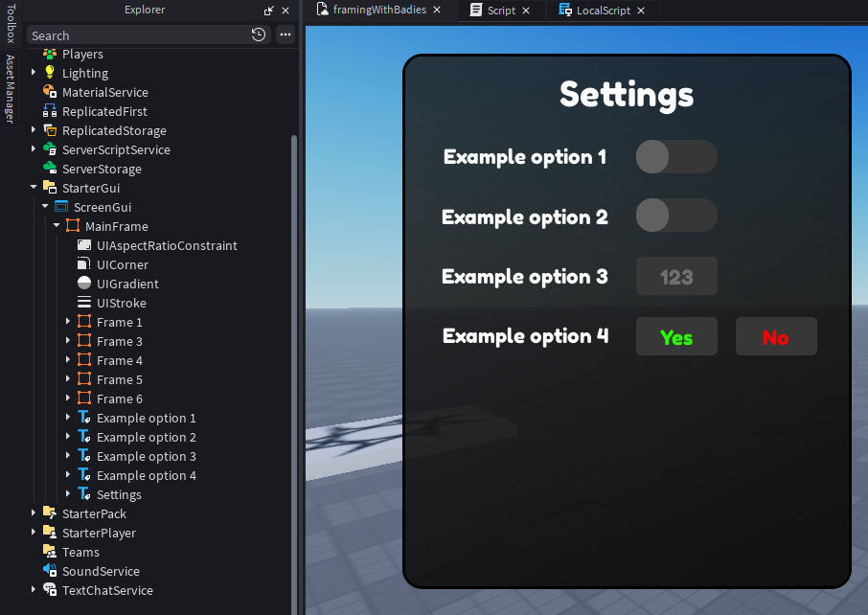Collapse the ScreenGui node
The image size is (868, 615).
45,207
